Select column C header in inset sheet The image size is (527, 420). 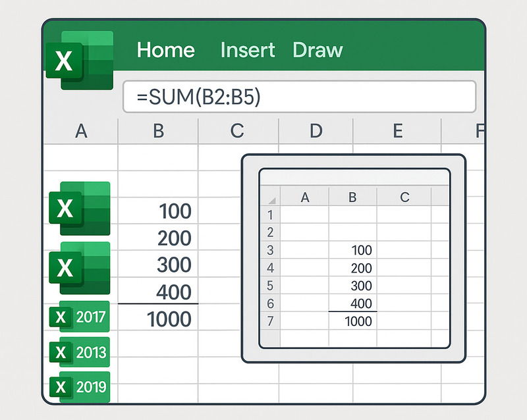404,197
